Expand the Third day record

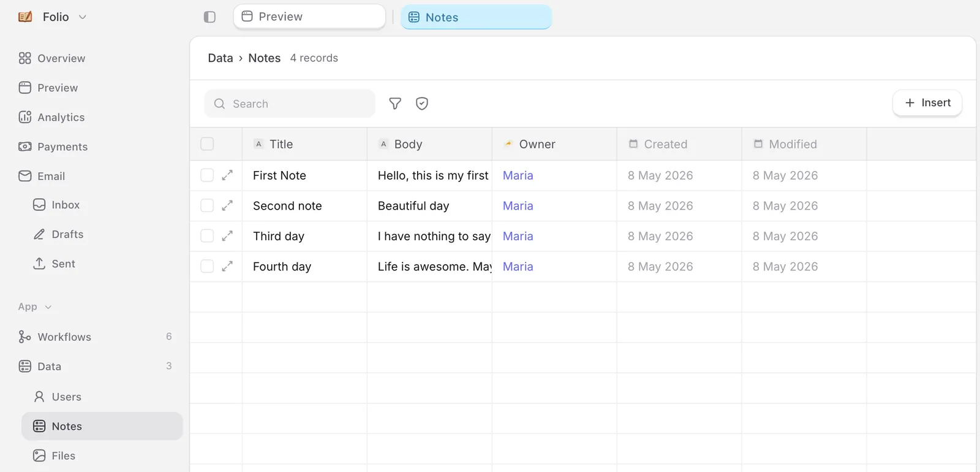pyautogui.click(x=227, y=236)
